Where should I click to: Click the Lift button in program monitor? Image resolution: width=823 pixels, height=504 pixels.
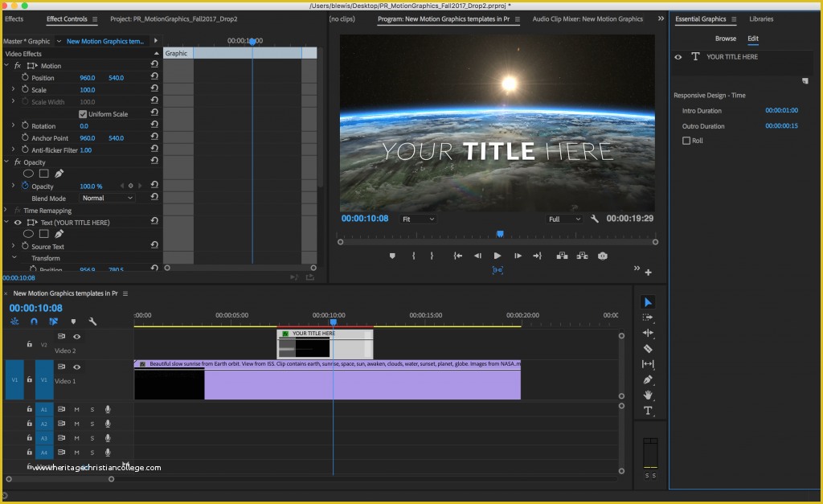coord(562,256)
